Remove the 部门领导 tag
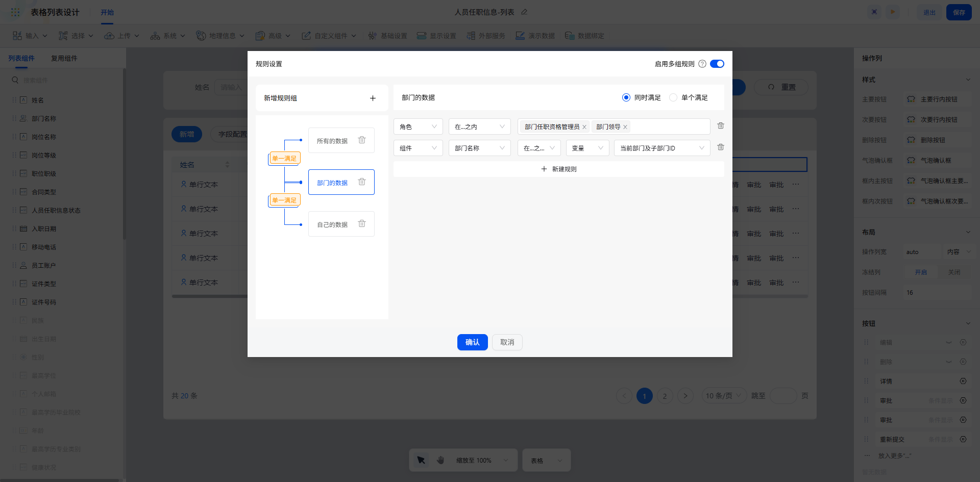The image size is (980, 482). click(625, 127)
